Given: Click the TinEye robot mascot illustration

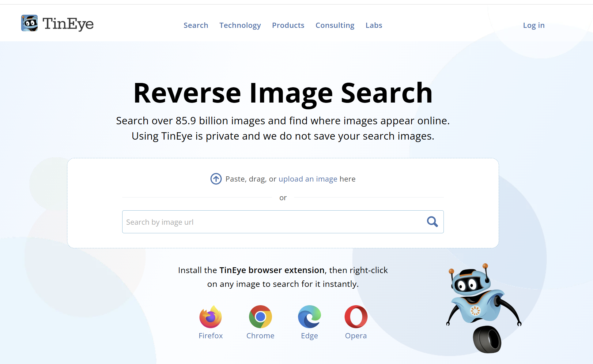Looking at the screenshot, I should click(484, 308).
